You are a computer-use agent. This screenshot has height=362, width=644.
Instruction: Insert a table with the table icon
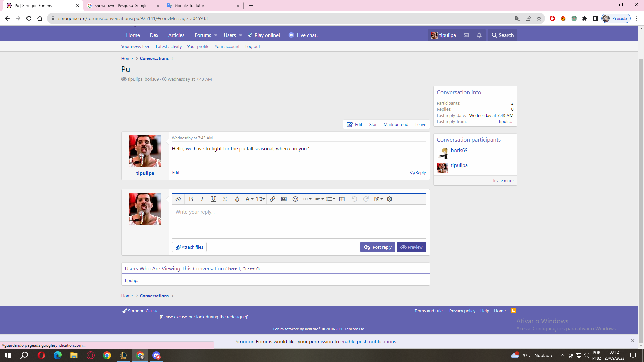[x=342, y=199]
